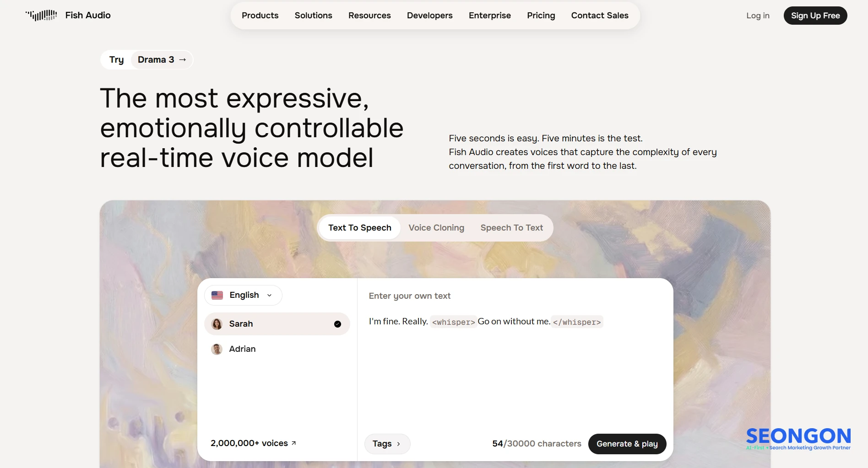
Task: Click the Sign Up Free button
Action: [x=815, y=16]
